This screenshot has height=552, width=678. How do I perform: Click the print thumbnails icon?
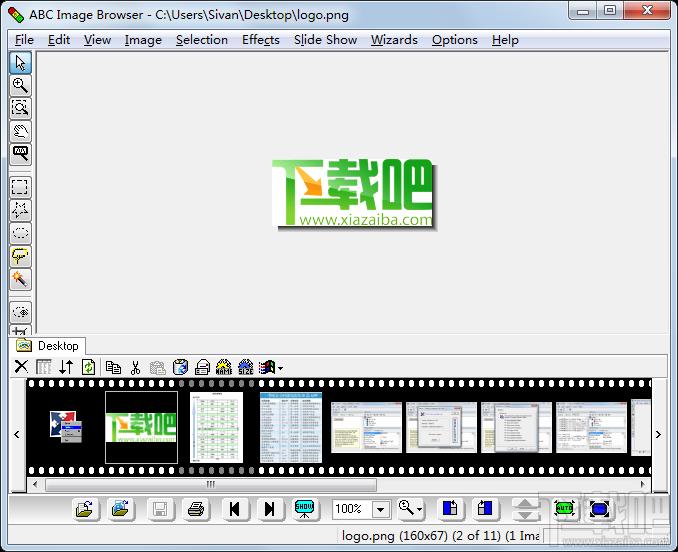[x=202, y=367]
